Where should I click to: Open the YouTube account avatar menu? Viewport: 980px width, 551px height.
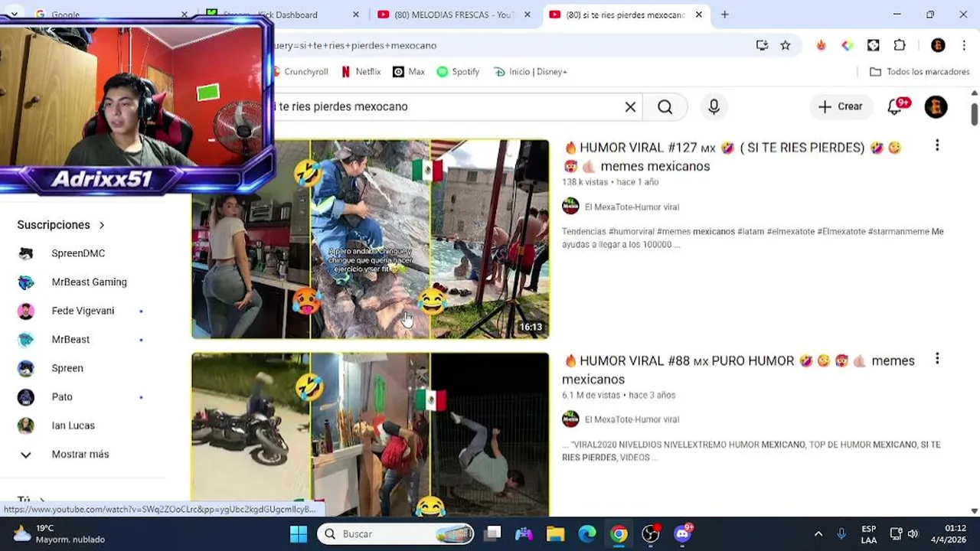tap(936, 107)
